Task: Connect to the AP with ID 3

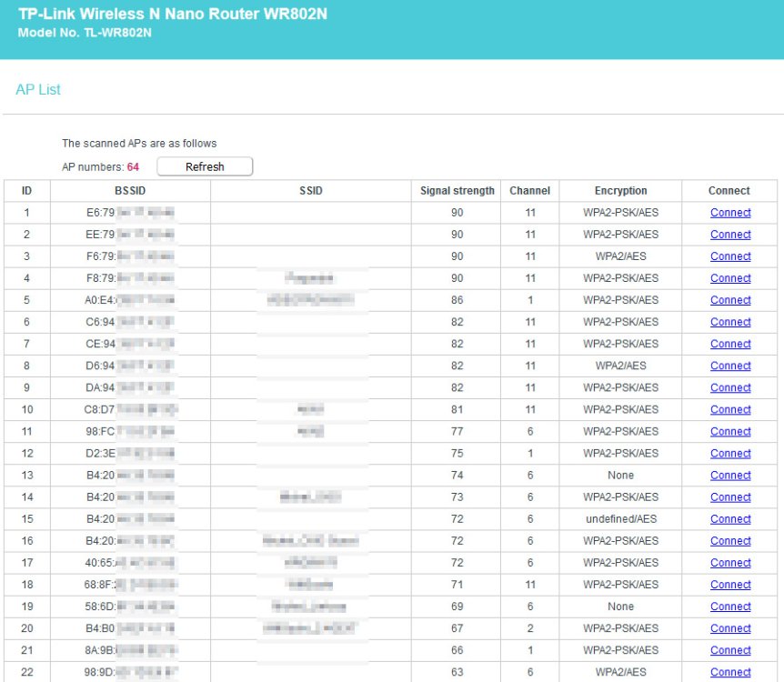Action: 730,256
